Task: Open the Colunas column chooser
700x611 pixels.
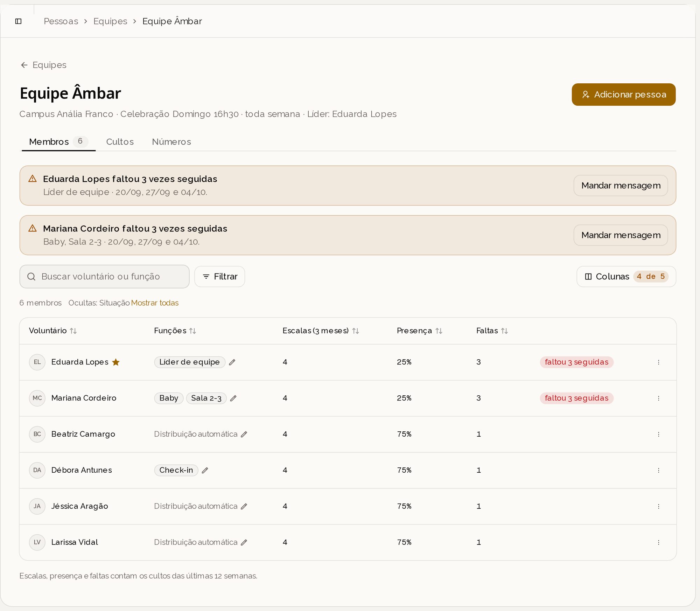Action: click(626, 277)
